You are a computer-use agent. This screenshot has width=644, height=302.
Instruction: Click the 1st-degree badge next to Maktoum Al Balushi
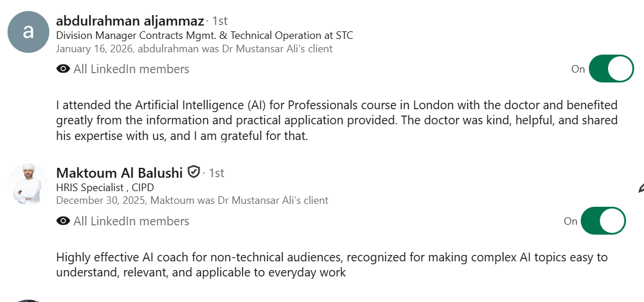[216, 173]
